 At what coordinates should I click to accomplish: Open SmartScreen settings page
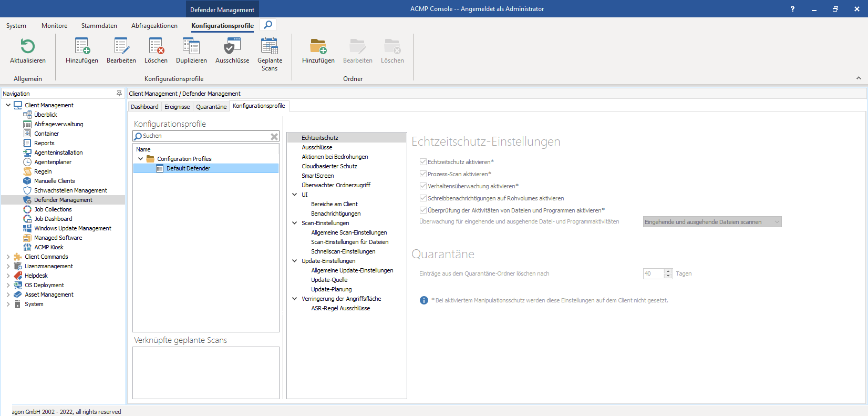tap(318, 176)
